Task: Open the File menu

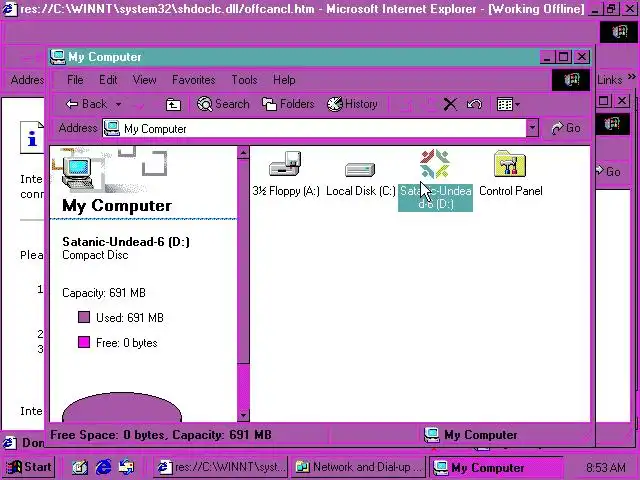Action: [x=75, y=80]
